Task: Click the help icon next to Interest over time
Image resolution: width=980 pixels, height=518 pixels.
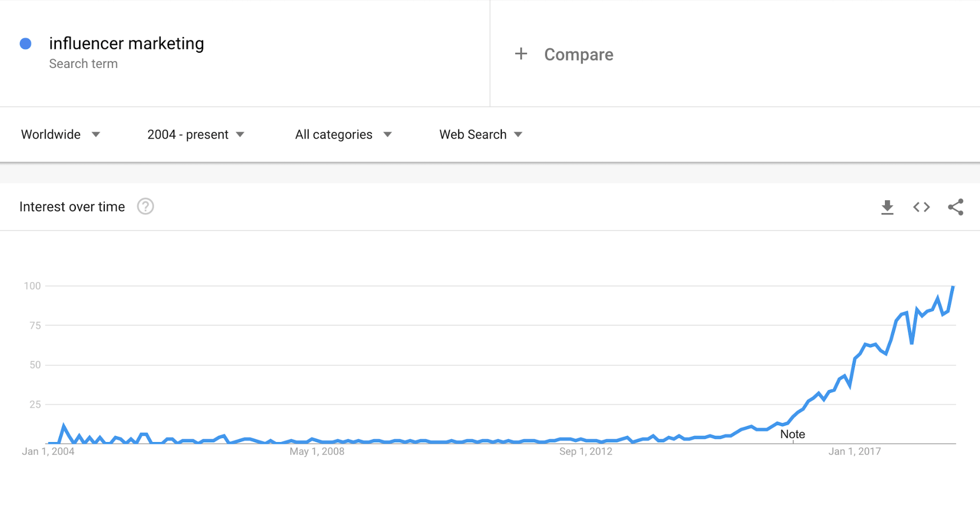Action: point(145,206)
